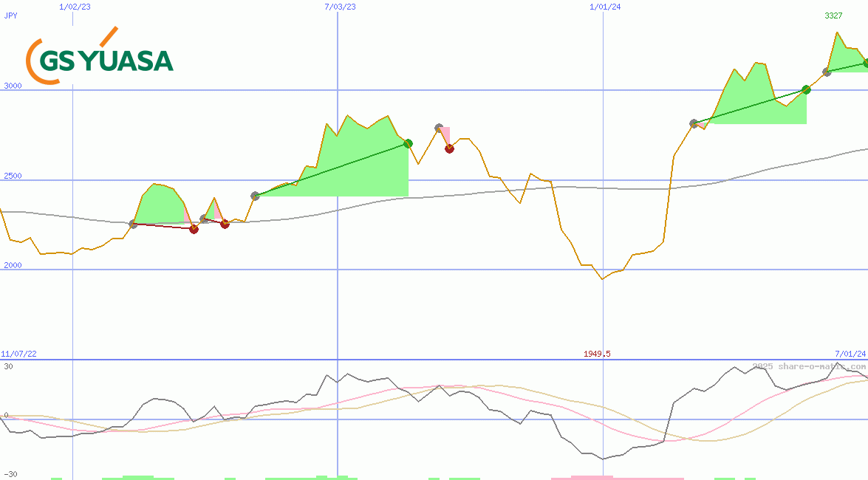Select the green entry marker near 7/03/23 peak
Viewport: 868px width, 480px height.
(408, 145)
